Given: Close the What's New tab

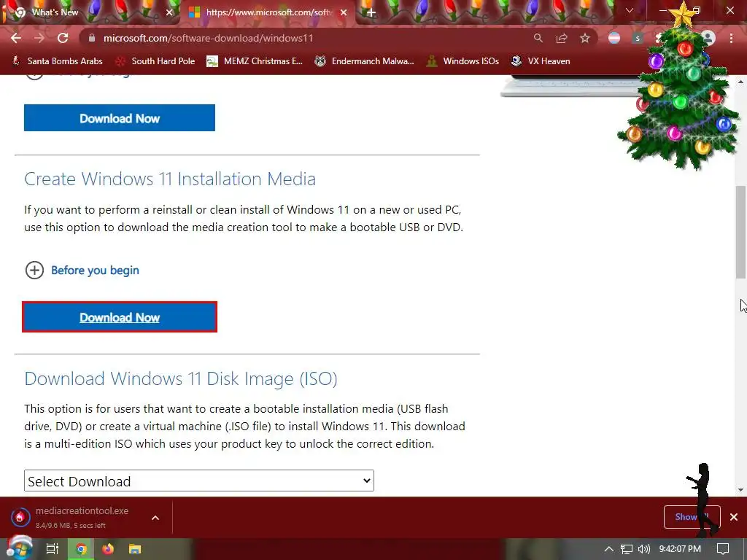Looking at the screenshot, I should (x=169, y=12).
